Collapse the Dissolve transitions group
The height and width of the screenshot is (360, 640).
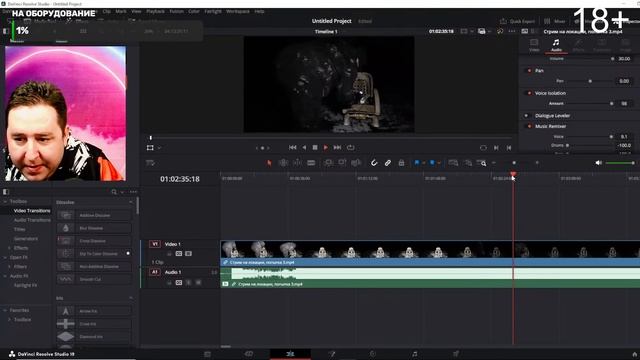[131, 202]
